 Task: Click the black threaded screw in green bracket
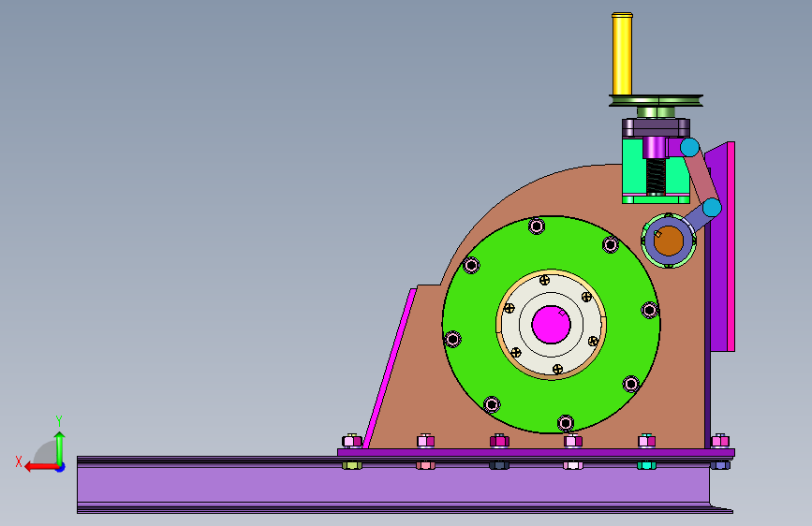coord(656,177)
